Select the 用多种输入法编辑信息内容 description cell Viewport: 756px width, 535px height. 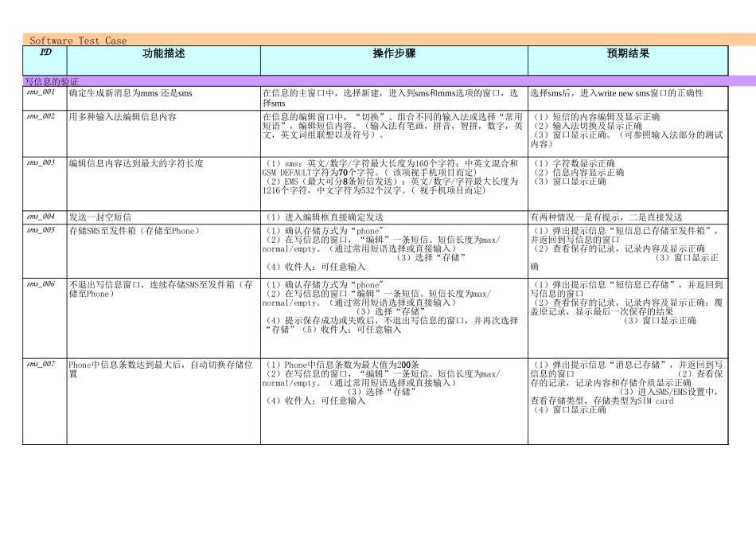123,117
